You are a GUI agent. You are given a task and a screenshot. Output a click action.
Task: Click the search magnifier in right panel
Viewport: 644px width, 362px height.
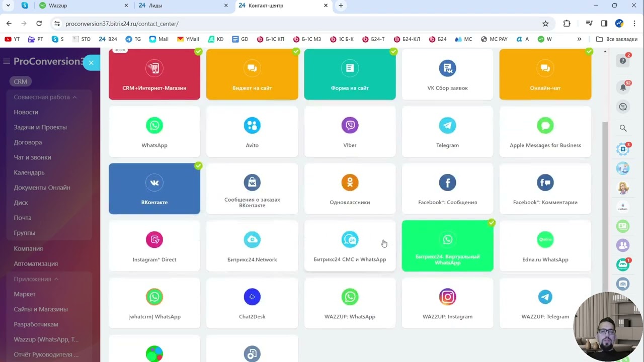tap(623, 128)
